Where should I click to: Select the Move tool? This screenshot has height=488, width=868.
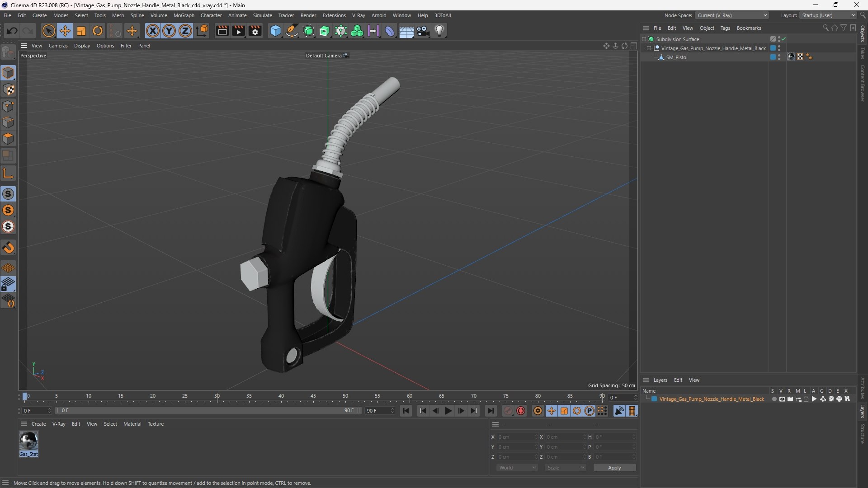(x=65, y=31)
